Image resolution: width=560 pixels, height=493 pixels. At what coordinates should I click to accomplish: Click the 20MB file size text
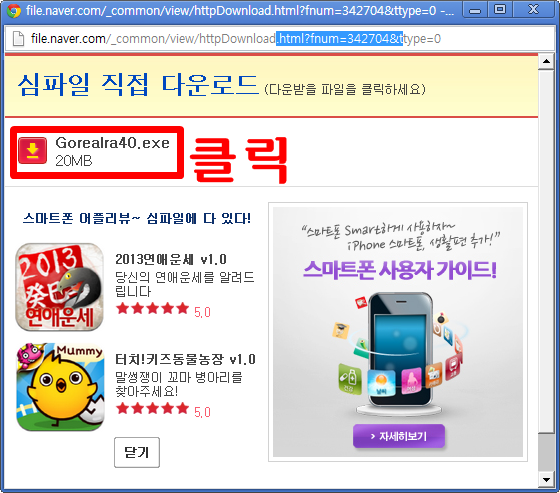74,161
